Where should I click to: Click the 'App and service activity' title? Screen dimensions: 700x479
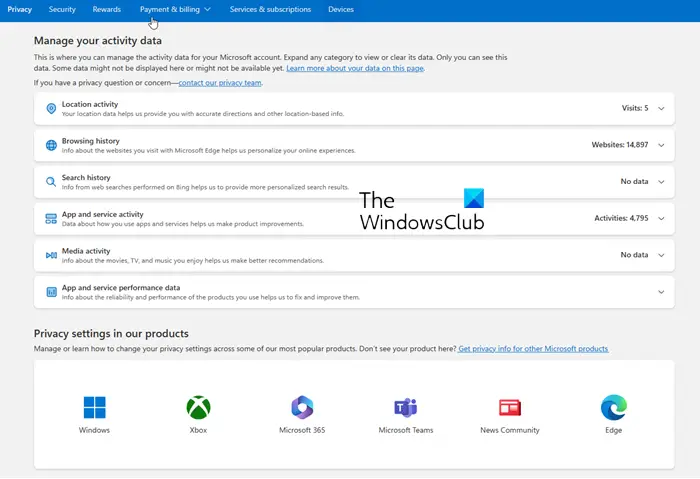click(103, 214)
